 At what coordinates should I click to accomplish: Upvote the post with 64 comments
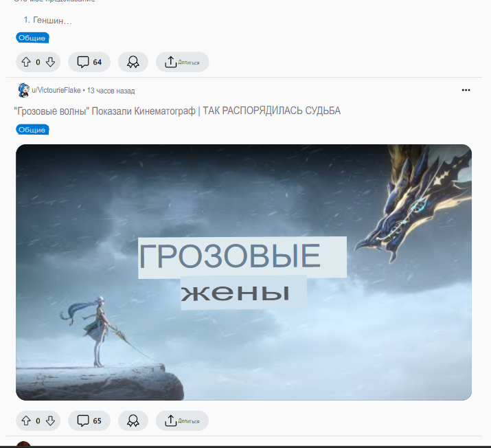pos(26,62)
